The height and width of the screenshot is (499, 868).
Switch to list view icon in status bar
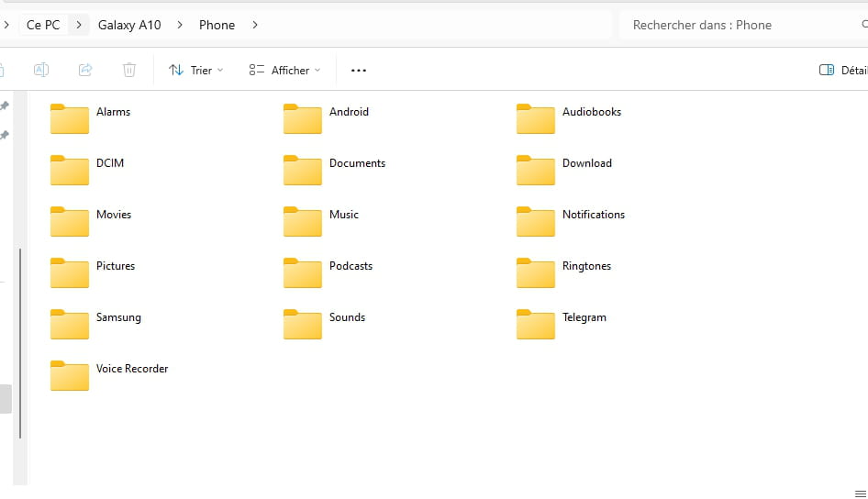(861, 493)
